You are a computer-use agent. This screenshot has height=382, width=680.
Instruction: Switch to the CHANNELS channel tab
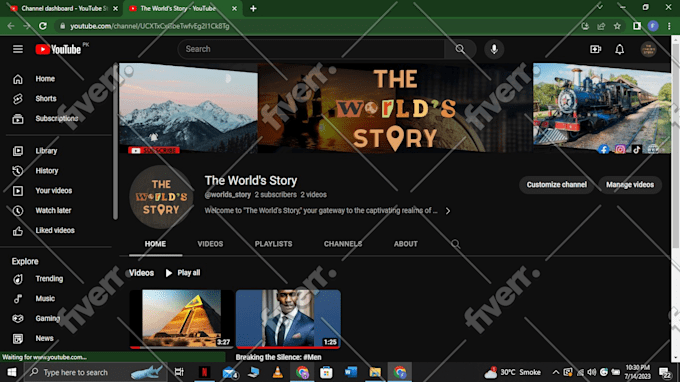click(343, 244)
